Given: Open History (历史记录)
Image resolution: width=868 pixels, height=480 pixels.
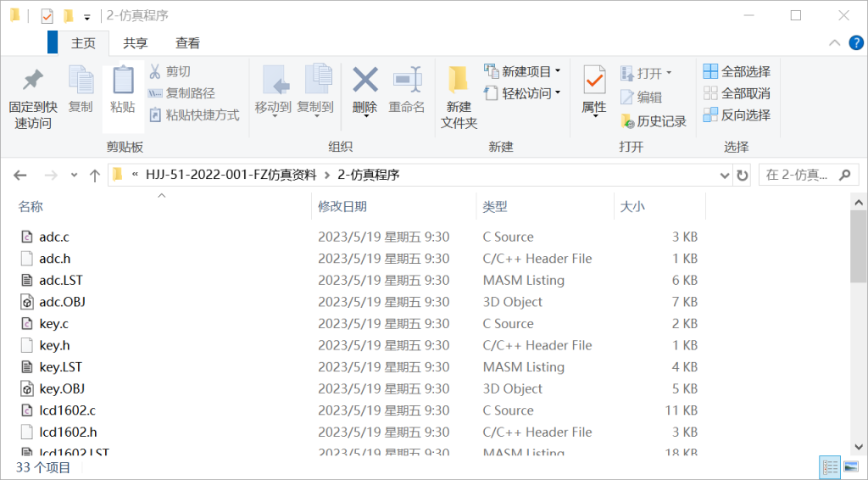Looking at the screenshot, I should (x=654, y=120).
